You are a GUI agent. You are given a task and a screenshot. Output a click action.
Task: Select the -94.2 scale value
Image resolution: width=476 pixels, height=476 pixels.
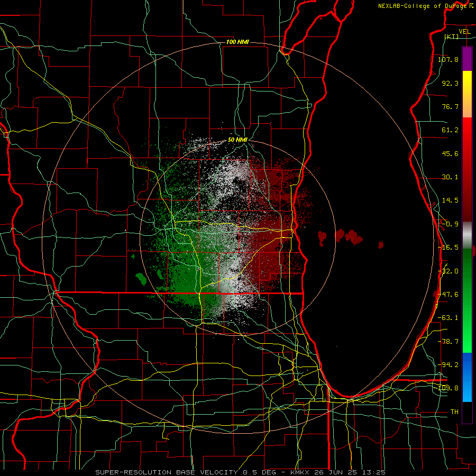click(x=448, y=364)
